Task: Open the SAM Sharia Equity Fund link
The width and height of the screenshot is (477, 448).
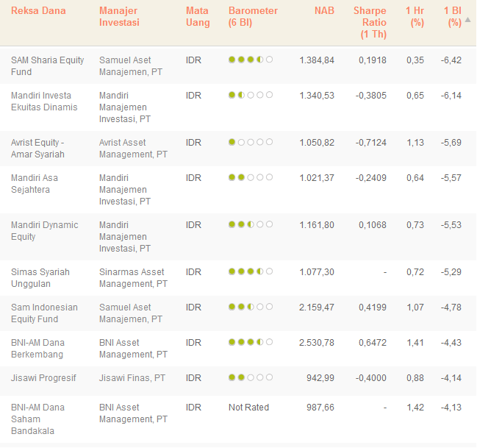Action: (48, 65)
